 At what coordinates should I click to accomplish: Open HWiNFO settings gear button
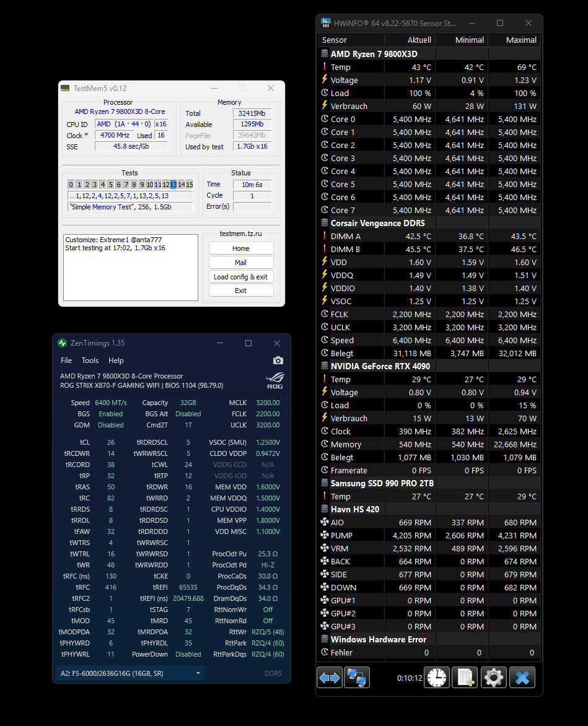pyautogui.click(x=494, y=678)
